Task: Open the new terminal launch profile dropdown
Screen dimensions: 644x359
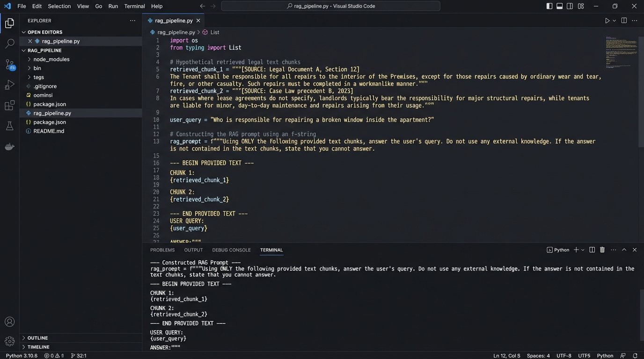Action: point(583,250)
